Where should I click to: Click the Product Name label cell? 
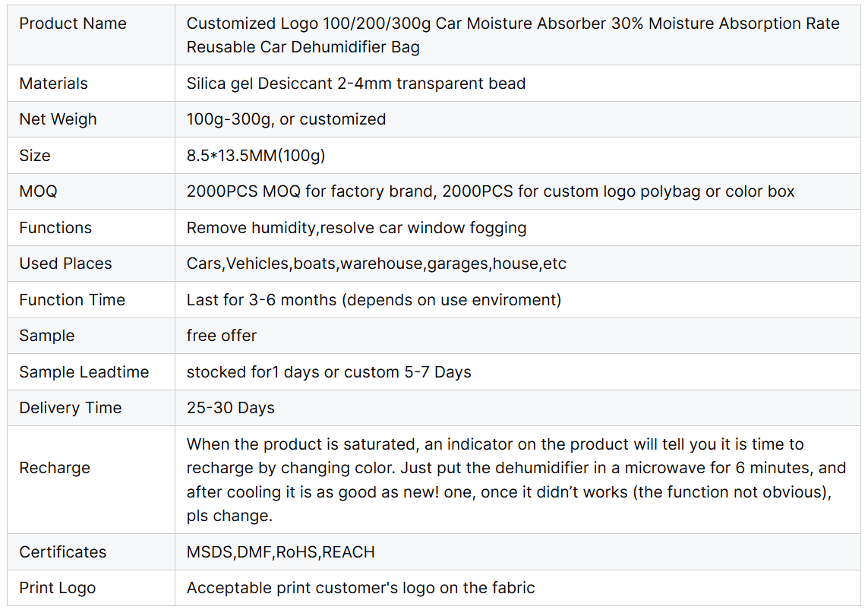click(73, 24)
